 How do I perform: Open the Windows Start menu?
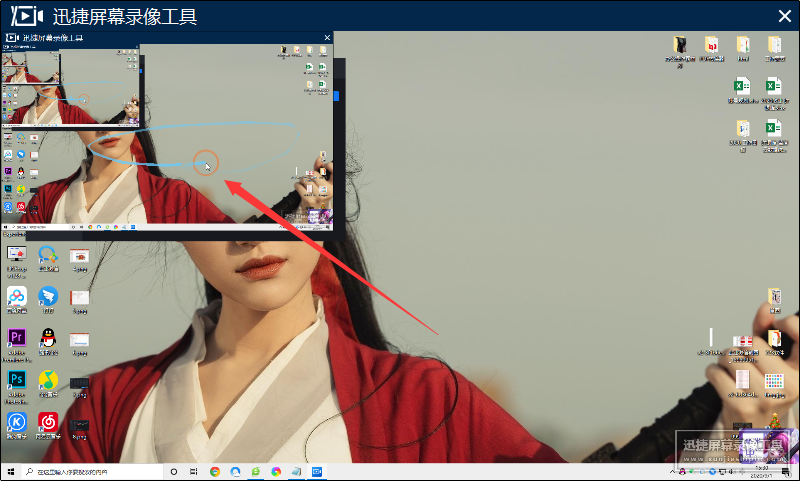(x=11, y=472)
